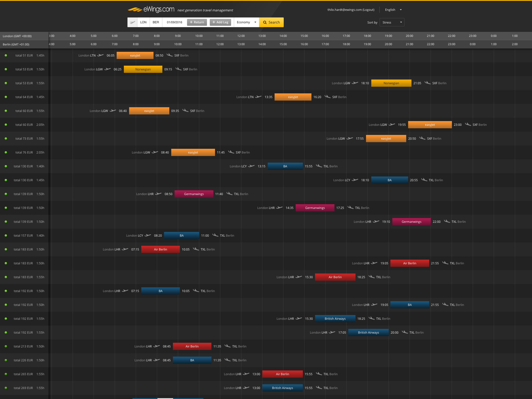Edit the LON origin field
The width and height of the screenshot is (532, 399).
pos(143,22)
